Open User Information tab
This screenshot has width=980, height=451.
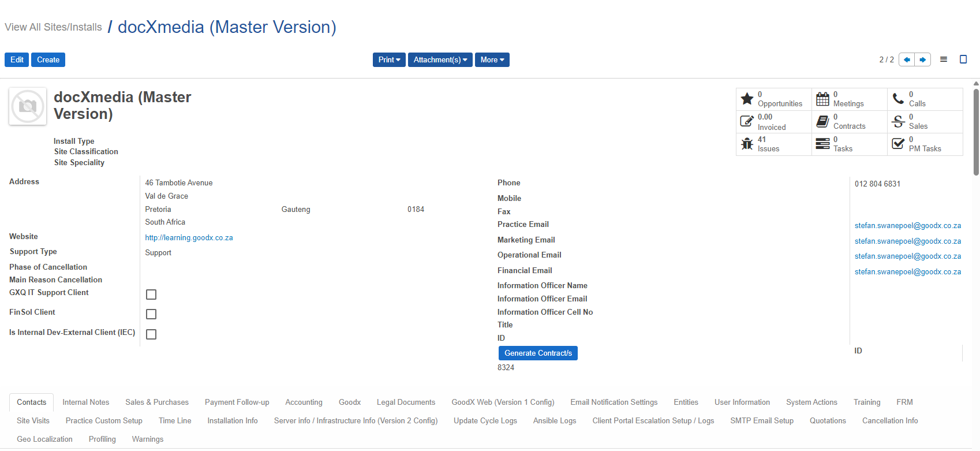(x=742, y=402)
